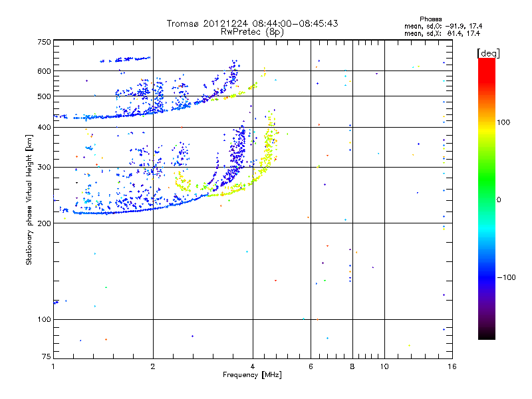Click the x-axis label '10'

tap(384, 366)
